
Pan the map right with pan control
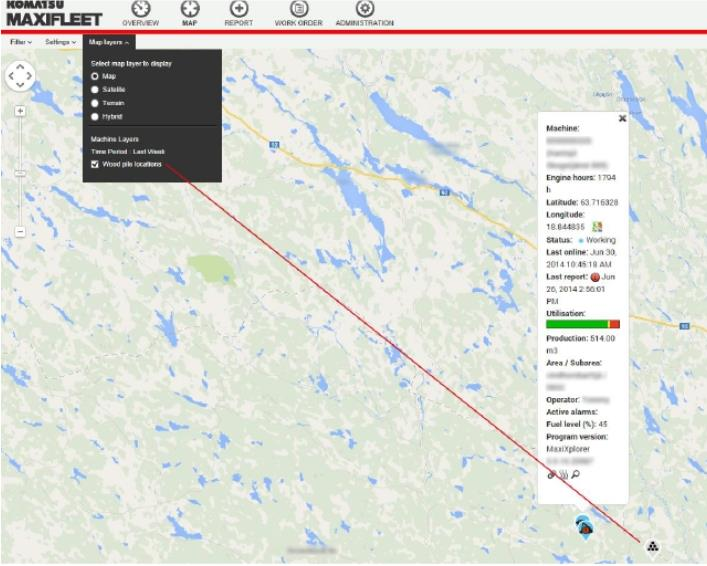(x=29, y=76)
